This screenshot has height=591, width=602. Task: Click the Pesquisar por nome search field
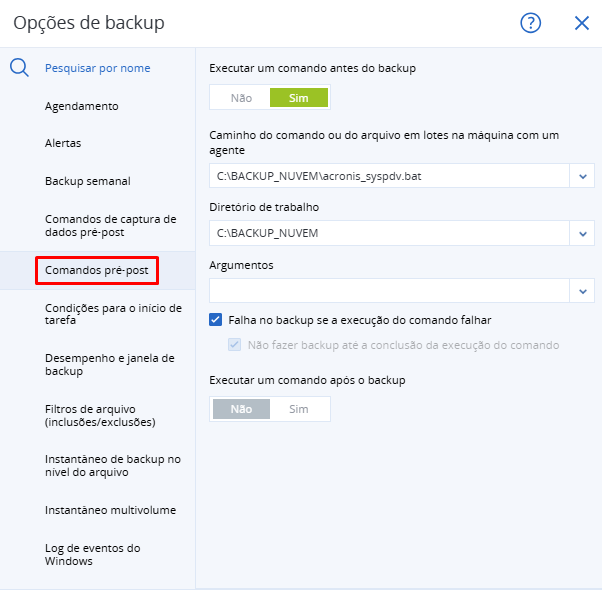(x=98, y=68)
